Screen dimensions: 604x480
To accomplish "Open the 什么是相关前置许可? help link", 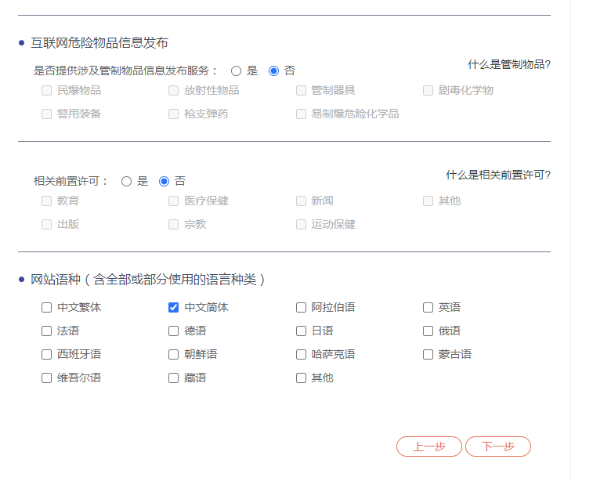I will click(x=498, y=175).
